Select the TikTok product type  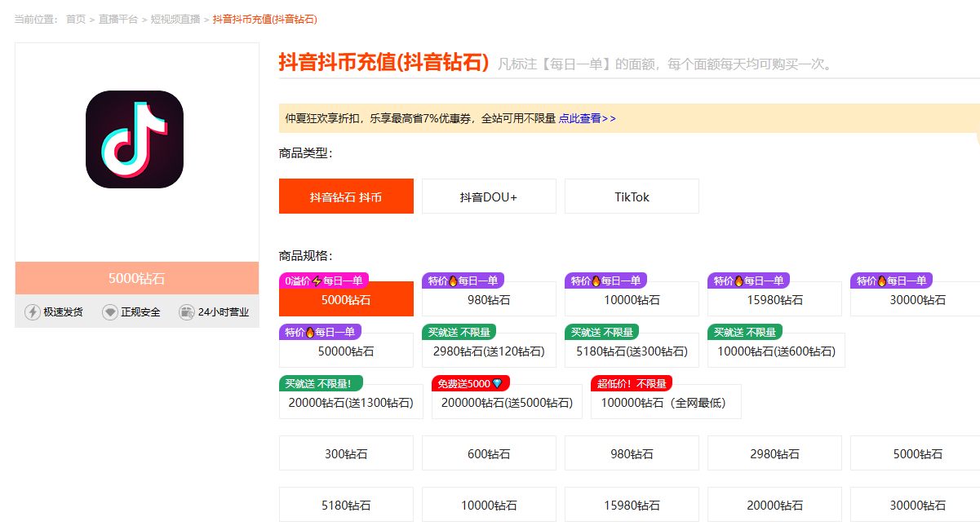tap(632, 197)
